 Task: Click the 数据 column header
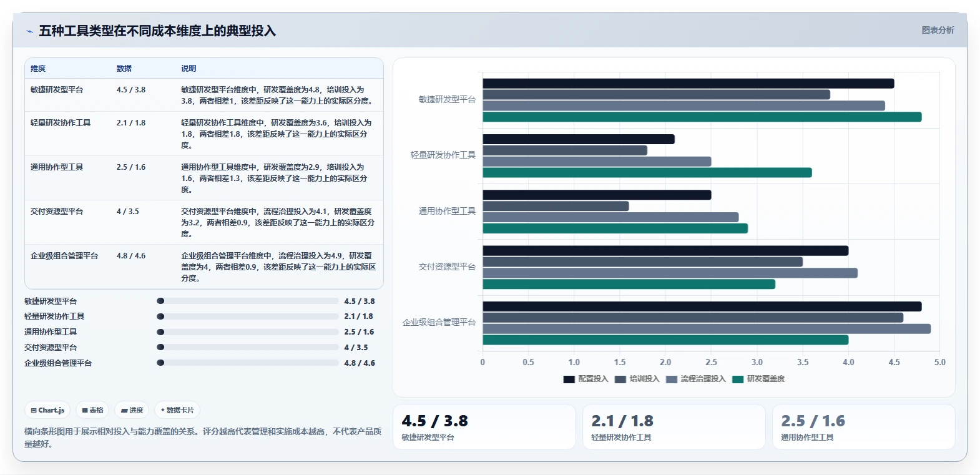124,69
